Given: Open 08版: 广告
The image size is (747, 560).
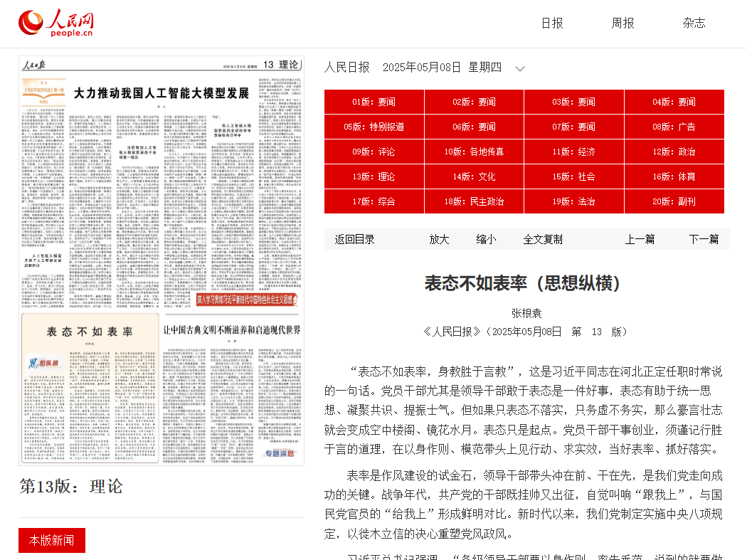Looking at the screenshot, I should point(674,127).
